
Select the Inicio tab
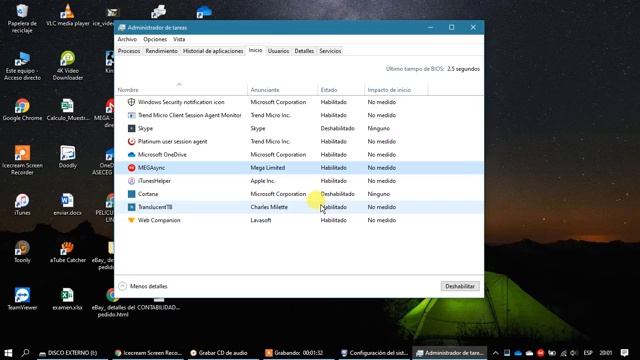click(255, 50)
